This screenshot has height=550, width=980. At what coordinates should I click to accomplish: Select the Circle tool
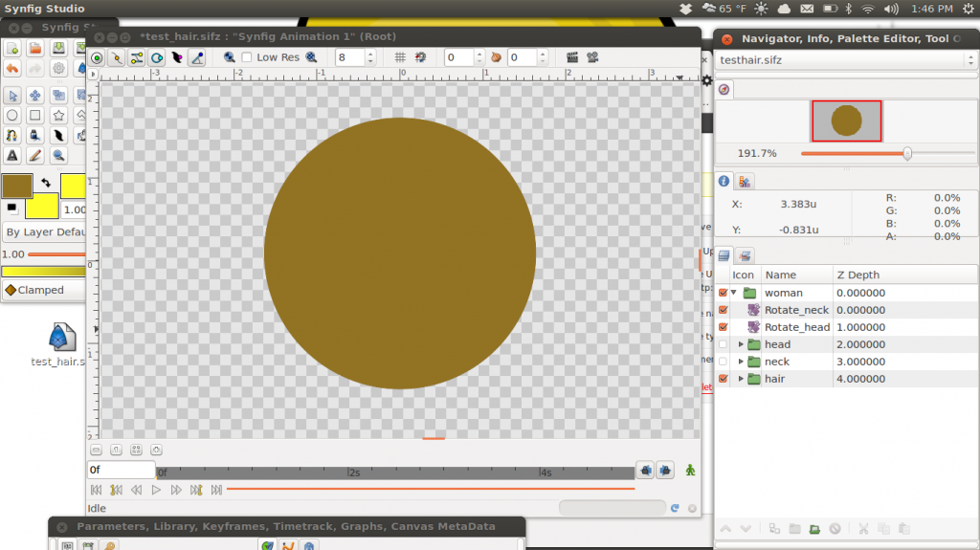click(x=12, y=116)
